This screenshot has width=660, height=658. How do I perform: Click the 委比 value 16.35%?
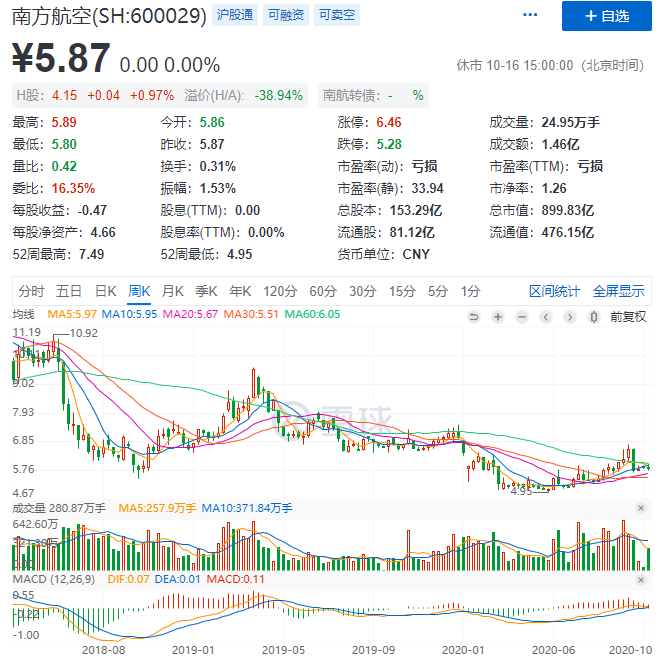[73, 188]
